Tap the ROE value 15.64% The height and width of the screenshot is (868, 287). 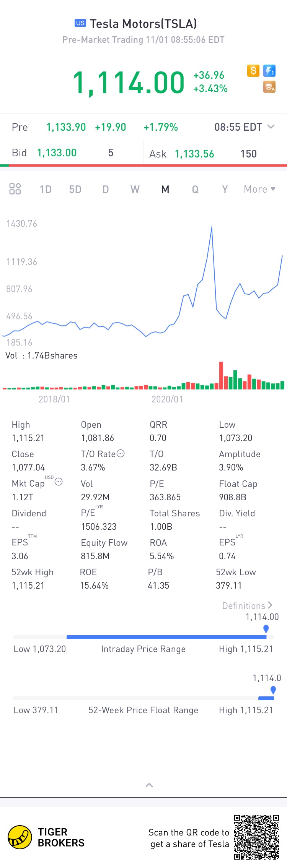94,585
